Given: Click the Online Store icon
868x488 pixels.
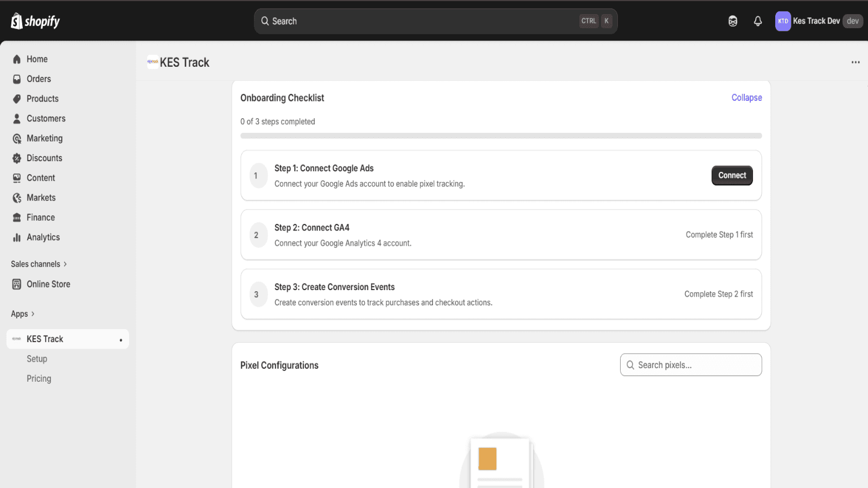Looking at the screenshot, I should point(17,284).
